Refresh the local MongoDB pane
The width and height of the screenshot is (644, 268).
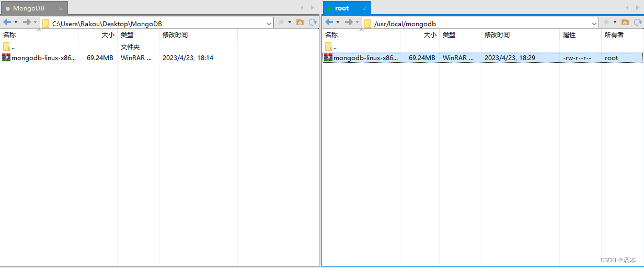[313, 22]
